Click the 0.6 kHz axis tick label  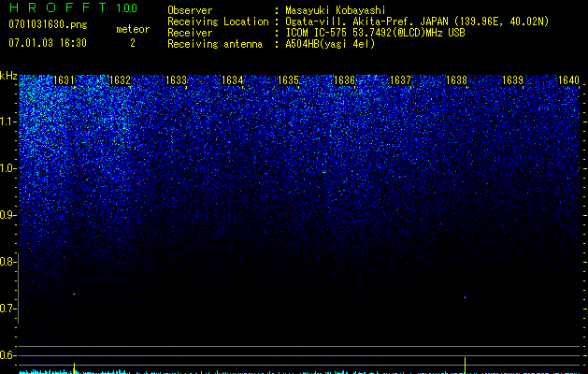[x=7, y=355]
